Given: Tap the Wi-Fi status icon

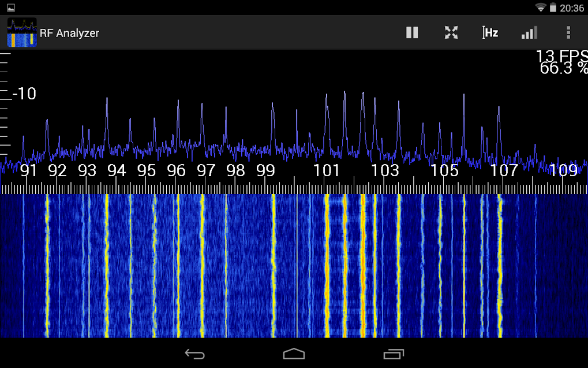Looking at the screenshot, I should (x=541, y=8).
